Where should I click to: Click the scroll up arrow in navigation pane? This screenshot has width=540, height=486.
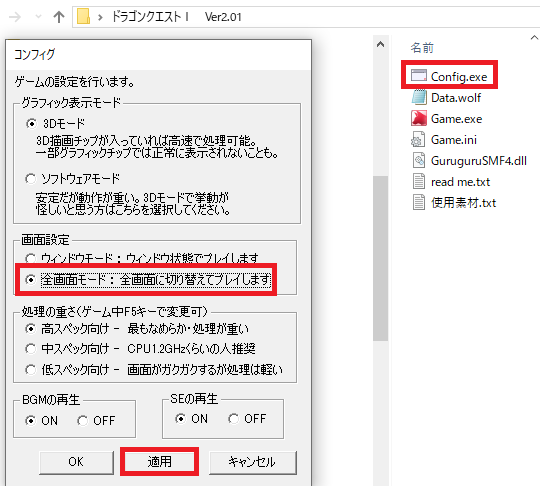pyautogui.click(x=381, y=44)
